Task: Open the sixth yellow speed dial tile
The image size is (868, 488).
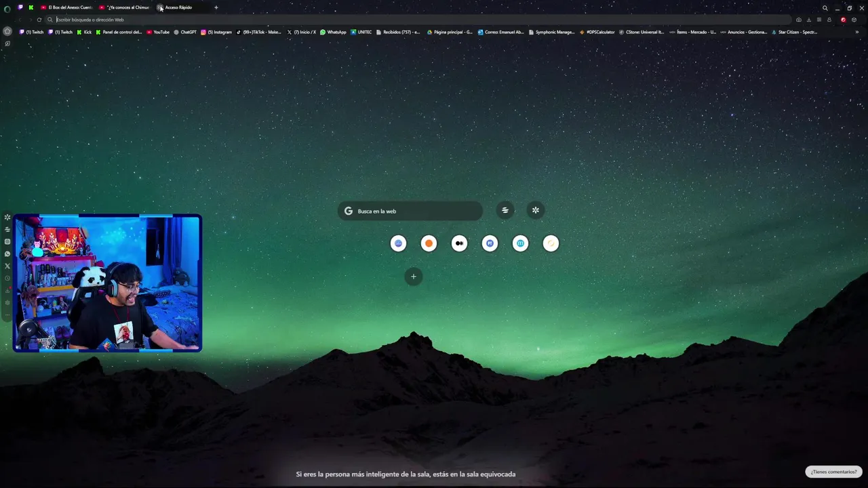Action: [x=551, y=243]
